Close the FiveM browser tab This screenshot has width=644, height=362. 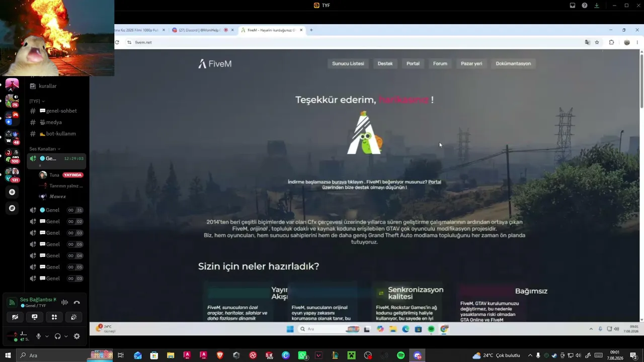point(301,30)
